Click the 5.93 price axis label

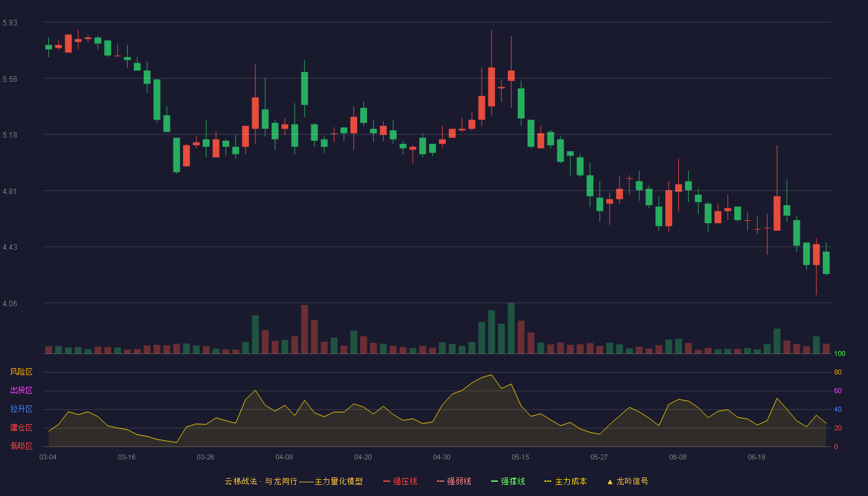10,23
